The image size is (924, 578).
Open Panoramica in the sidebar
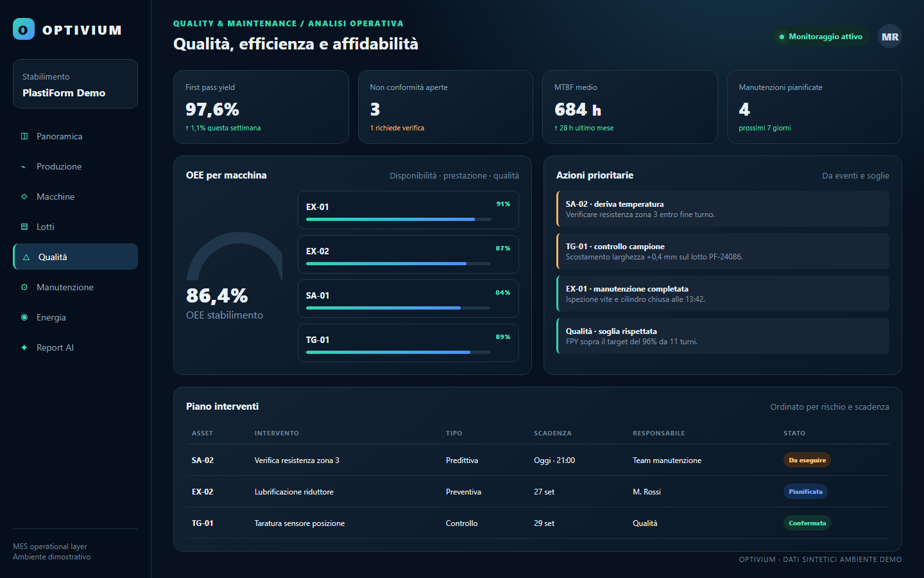(x=75, y=136)
